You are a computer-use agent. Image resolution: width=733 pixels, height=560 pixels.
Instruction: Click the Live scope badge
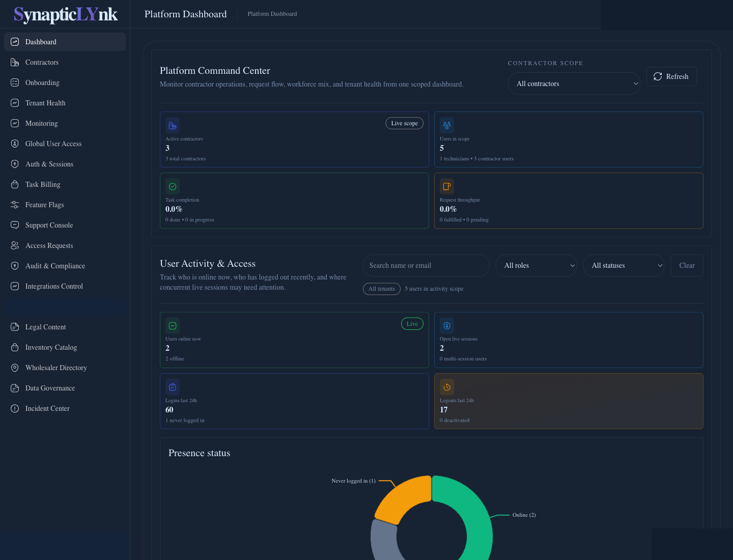point(404,123)
